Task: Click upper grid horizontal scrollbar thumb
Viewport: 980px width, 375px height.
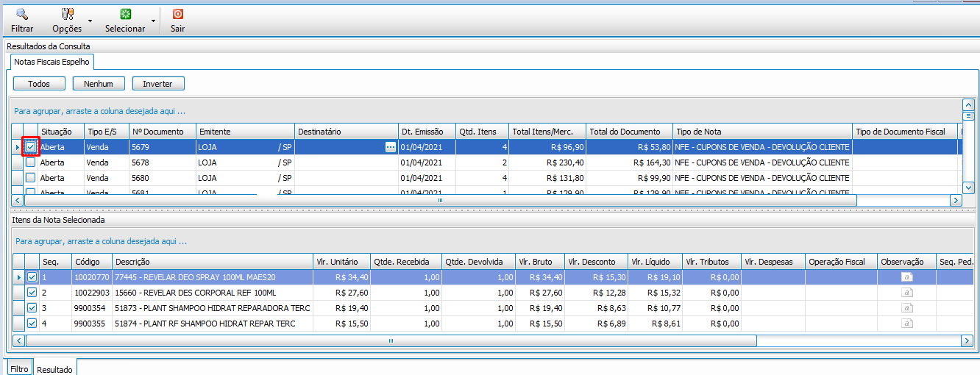Action: [441, 200]
